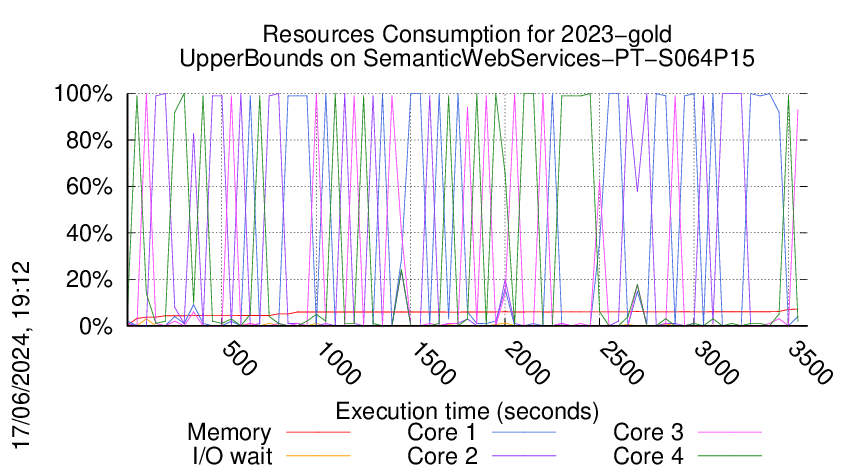
Task: Click the 2500 x-axis tick label
Action: point(621,364)
